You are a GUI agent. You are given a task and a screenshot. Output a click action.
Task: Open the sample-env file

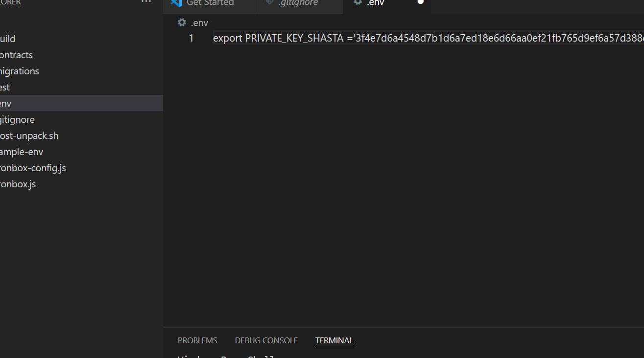(22, 152)
